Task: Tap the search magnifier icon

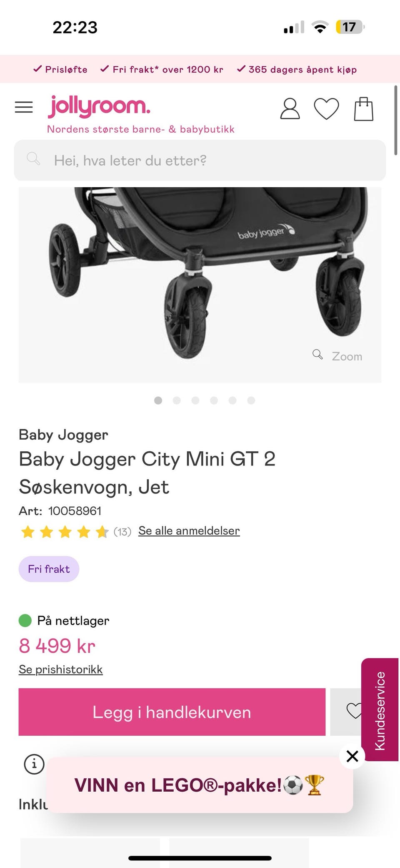Action: [33, 159]
